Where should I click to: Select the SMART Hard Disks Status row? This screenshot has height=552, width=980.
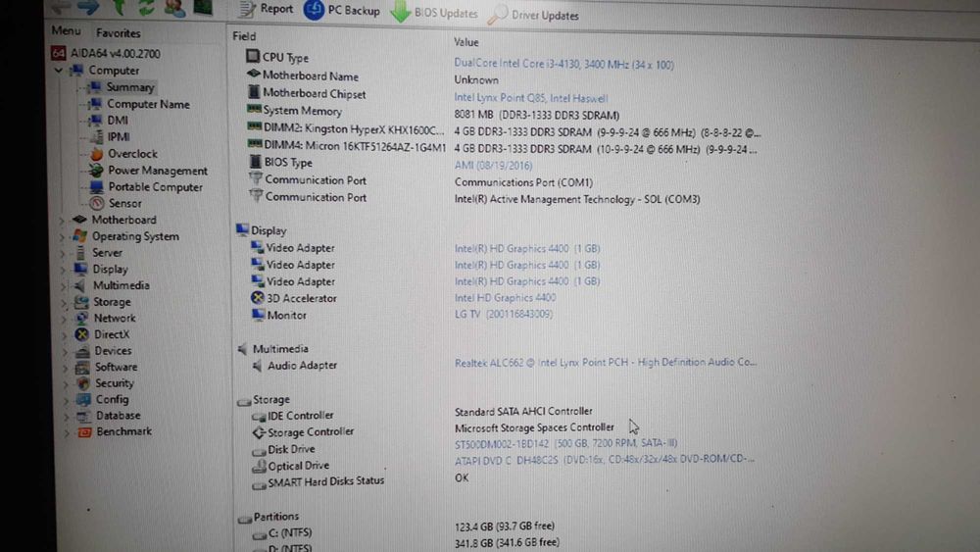(318, 481)
